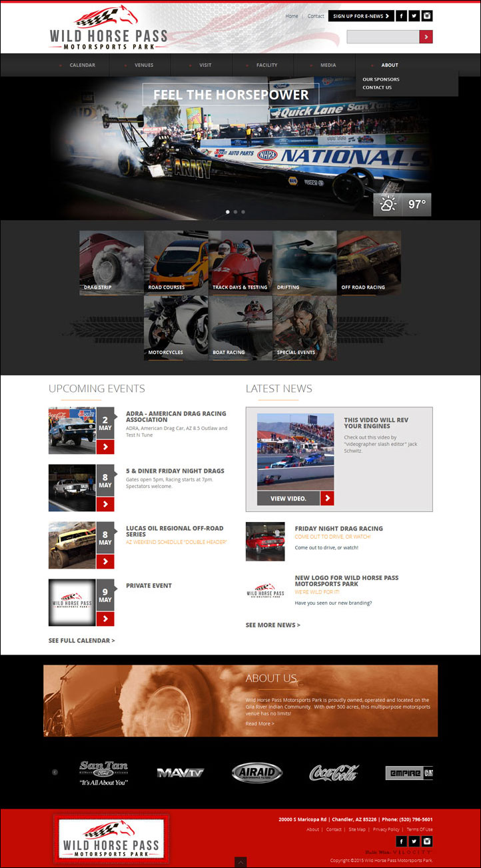Open the Media nav menu
This screenshot has width=481, height=868.
coord(328,65)
